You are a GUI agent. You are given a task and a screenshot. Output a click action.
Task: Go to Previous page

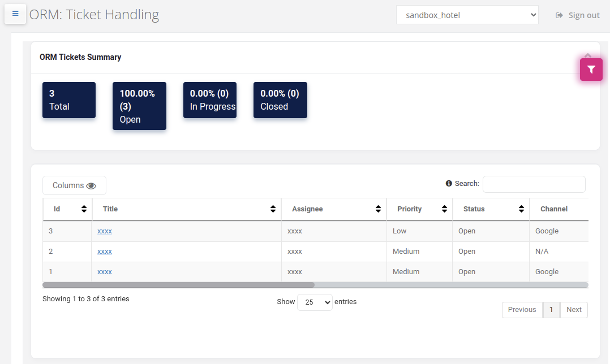point(522,310)
